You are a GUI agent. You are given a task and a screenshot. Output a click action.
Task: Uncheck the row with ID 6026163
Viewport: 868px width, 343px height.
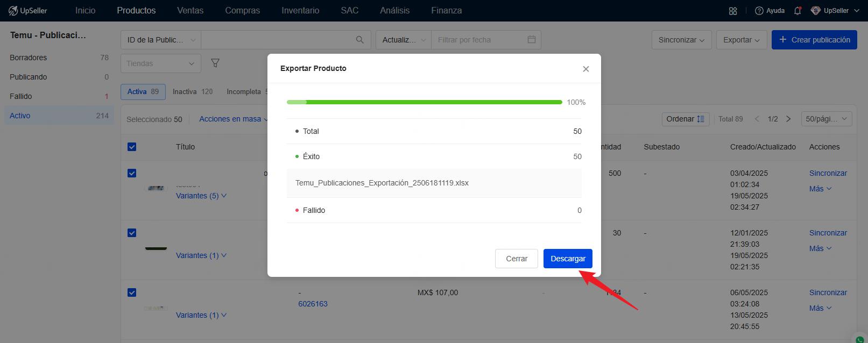pos(132,292)
